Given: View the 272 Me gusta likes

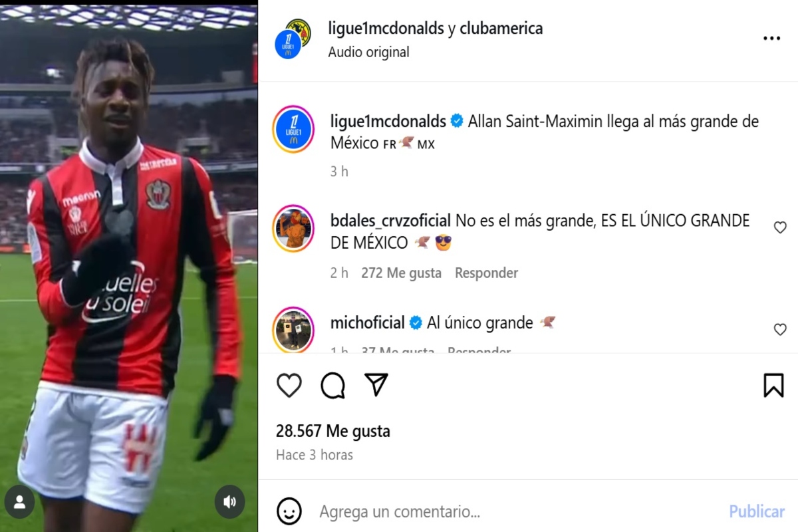Looking at the screenshot, I should click(401, 273).
